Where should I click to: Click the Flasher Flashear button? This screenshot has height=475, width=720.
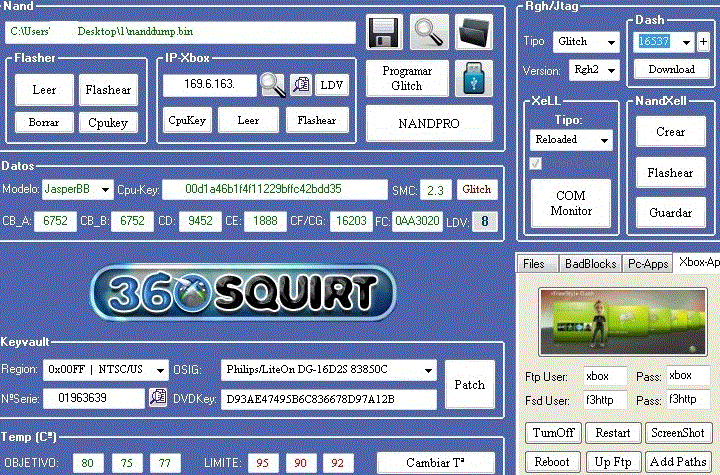[108, 90]
